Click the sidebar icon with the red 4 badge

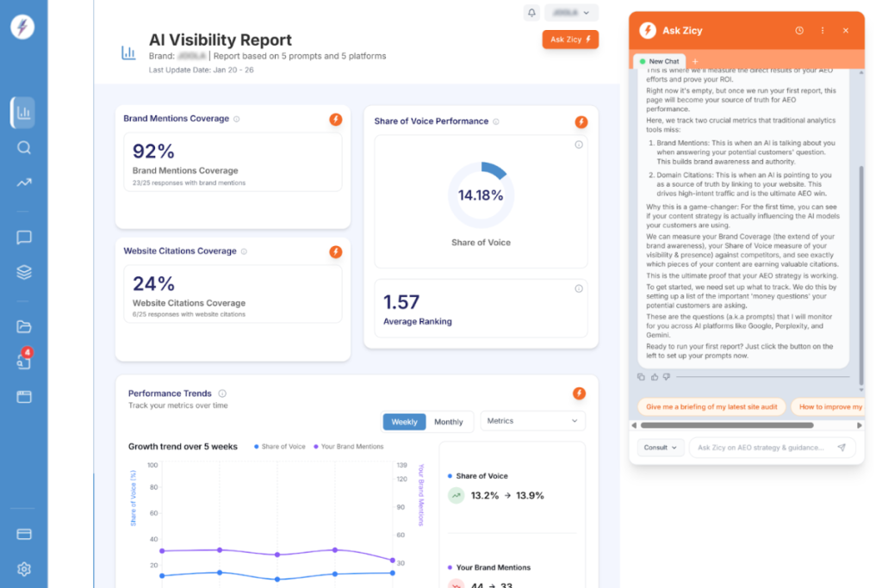(x=23, y=361)
